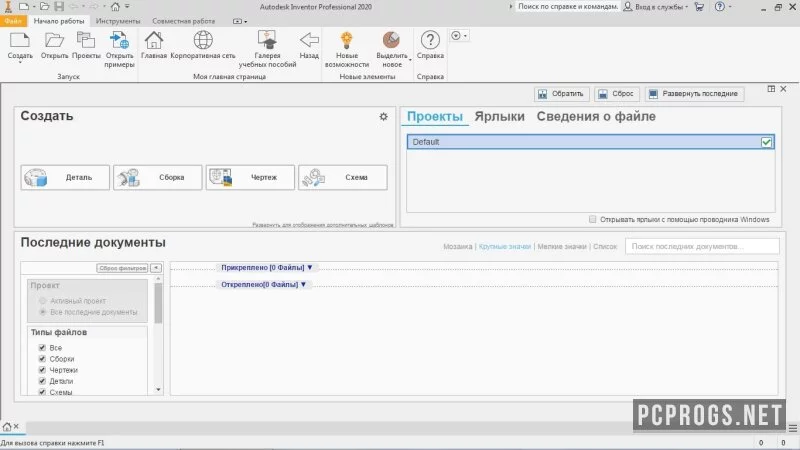Click the Выделить новое icon
Viewport: 800px width, 450px height.
click(x=391, y=40)
